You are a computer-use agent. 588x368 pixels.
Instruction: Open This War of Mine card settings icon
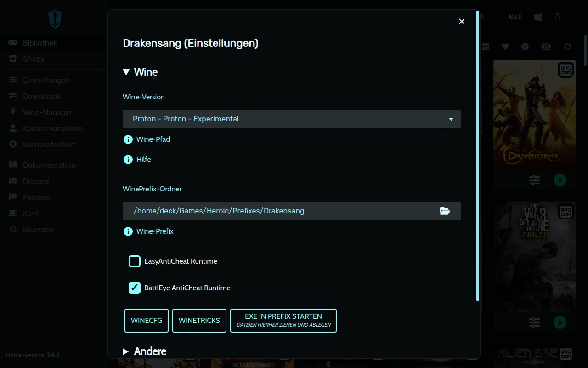(x=535, y=322)
